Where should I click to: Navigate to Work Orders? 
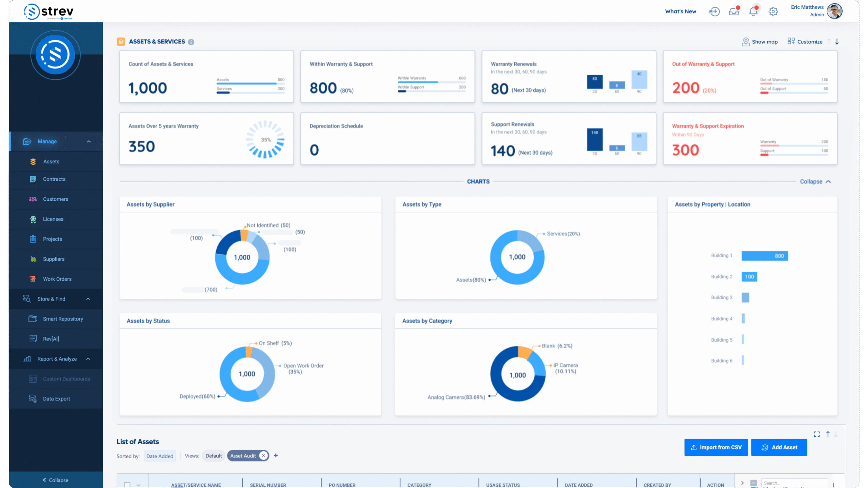[57, 279]
